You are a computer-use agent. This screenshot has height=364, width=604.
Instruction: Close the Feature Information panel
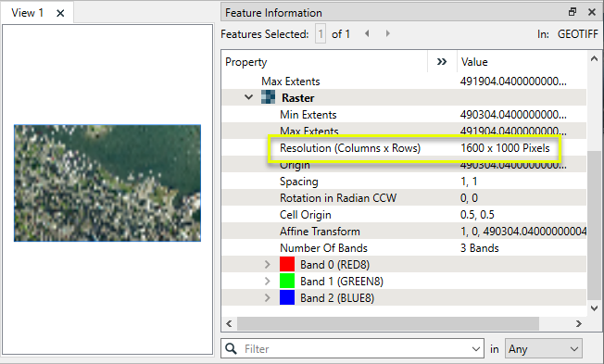pos(592,12)
